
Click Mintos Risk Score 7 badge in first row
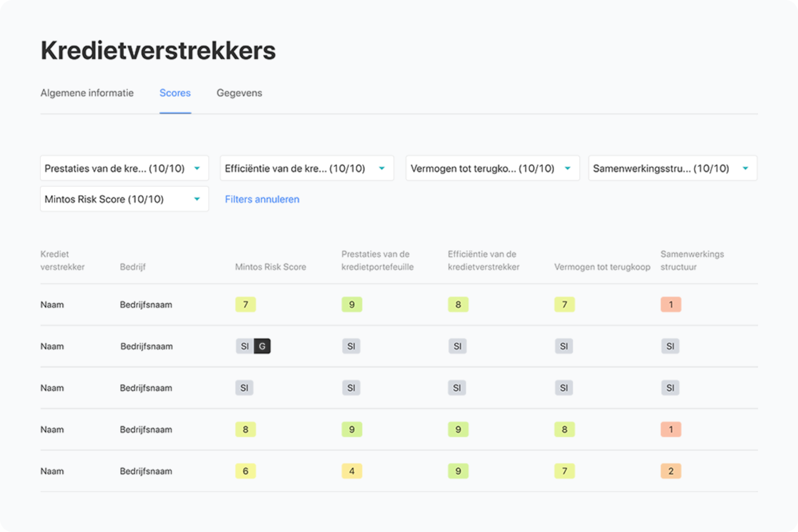(x=245, y=305)
